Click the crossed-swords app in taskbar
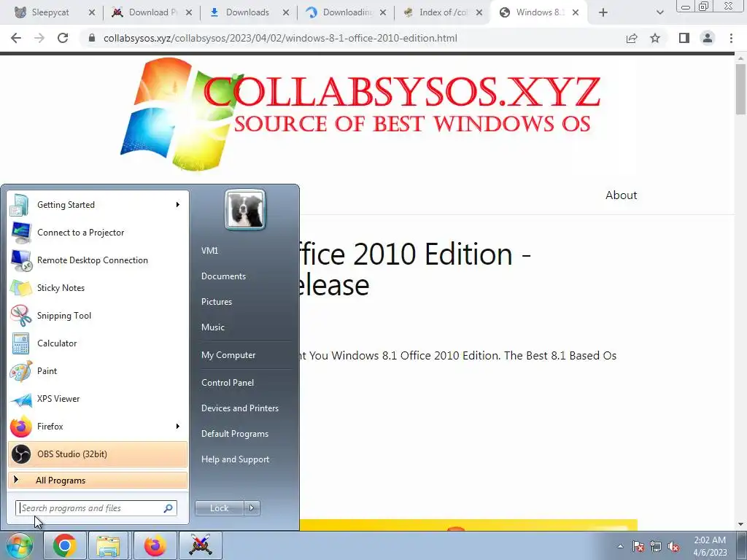The width and height of the screenshot is (747, 560). pos(200,545)
